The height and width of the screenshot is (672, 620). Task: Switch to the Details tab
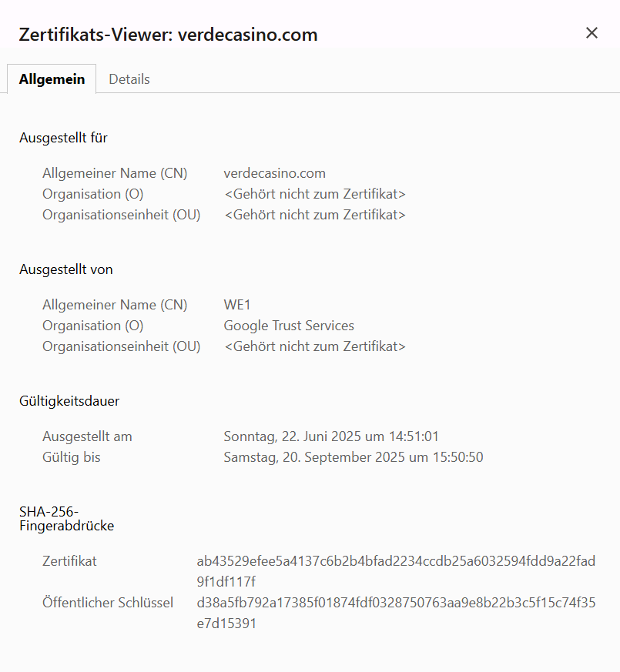(129, 79)
